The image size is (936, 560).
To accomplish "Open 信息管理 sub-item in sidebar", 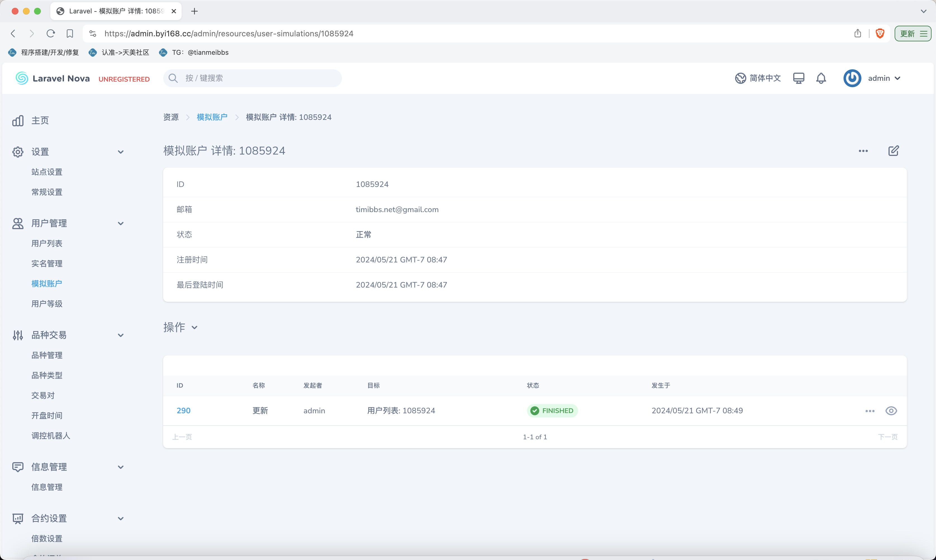I will (47, 487).
